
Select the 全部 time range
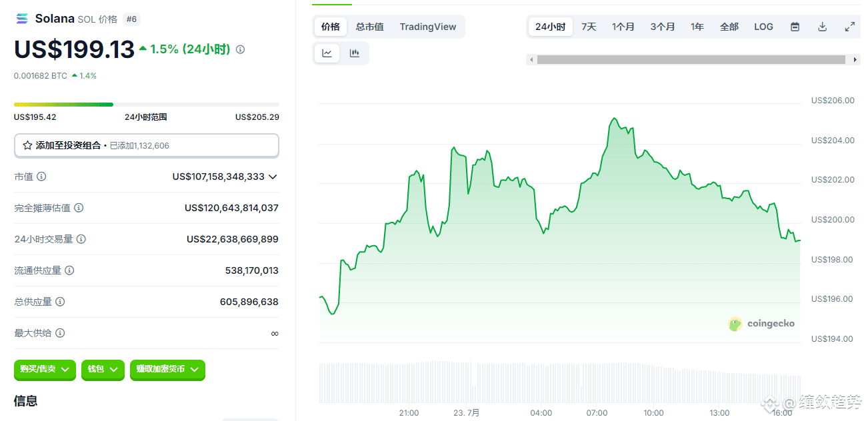[729, 27]
